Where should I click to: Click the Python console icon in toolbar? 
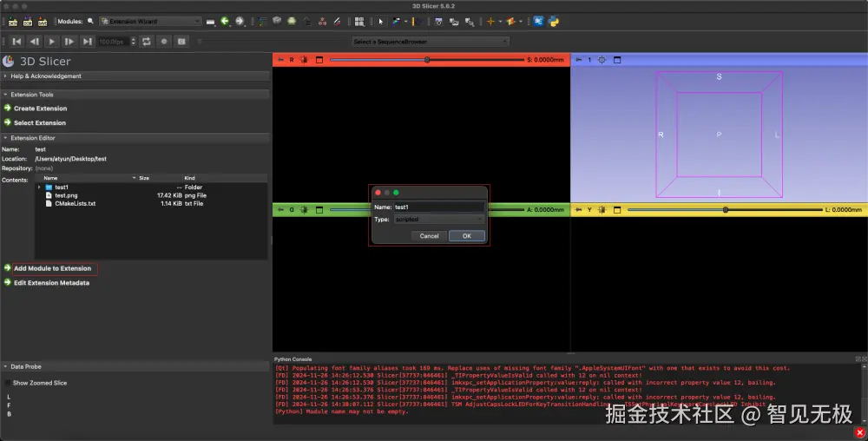coord(553,21)
